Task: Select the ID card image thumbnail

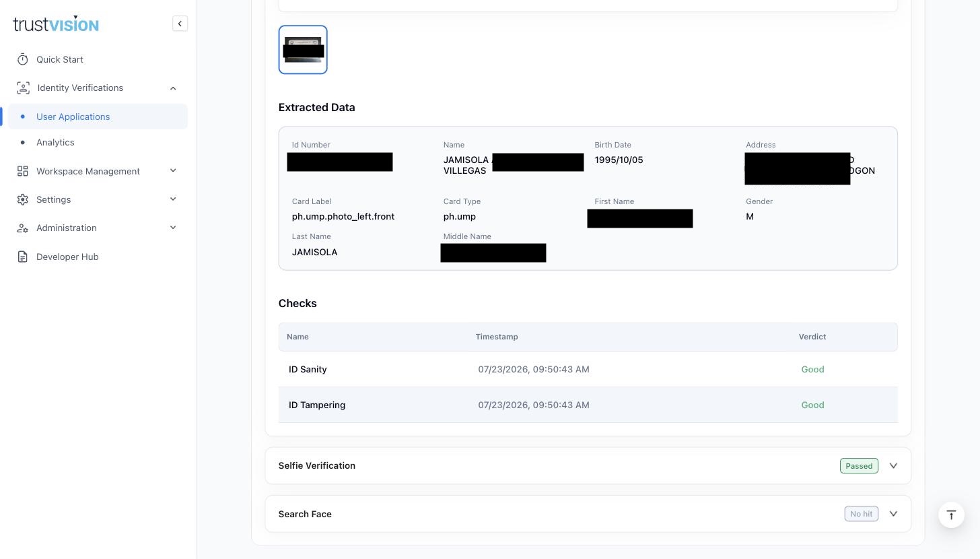Action: point(303,50)
